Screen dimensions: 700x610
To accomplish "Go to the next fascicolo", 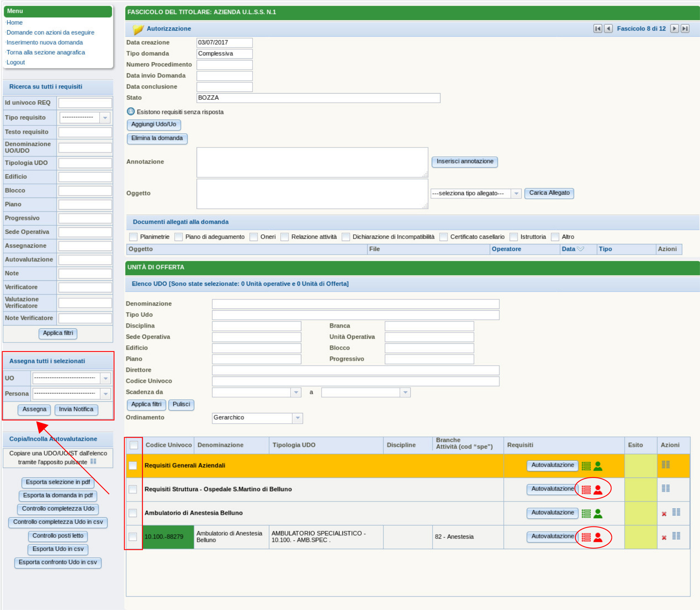I will point(674,29).
